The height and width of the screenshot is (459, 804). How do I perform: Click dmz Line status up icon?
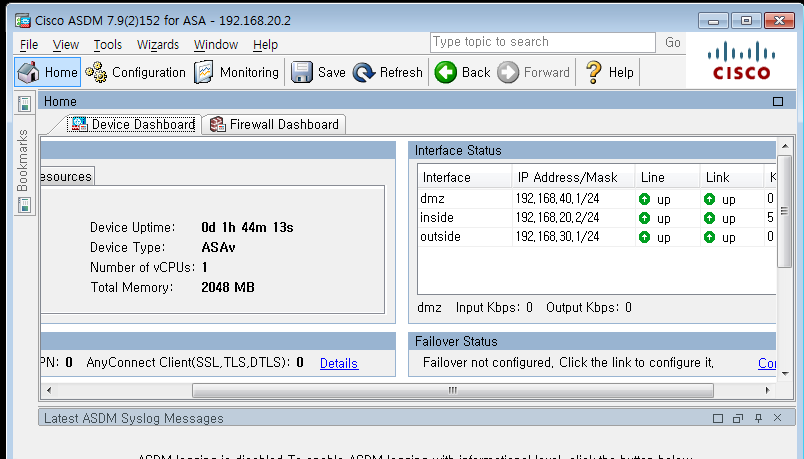pos(645,199)
